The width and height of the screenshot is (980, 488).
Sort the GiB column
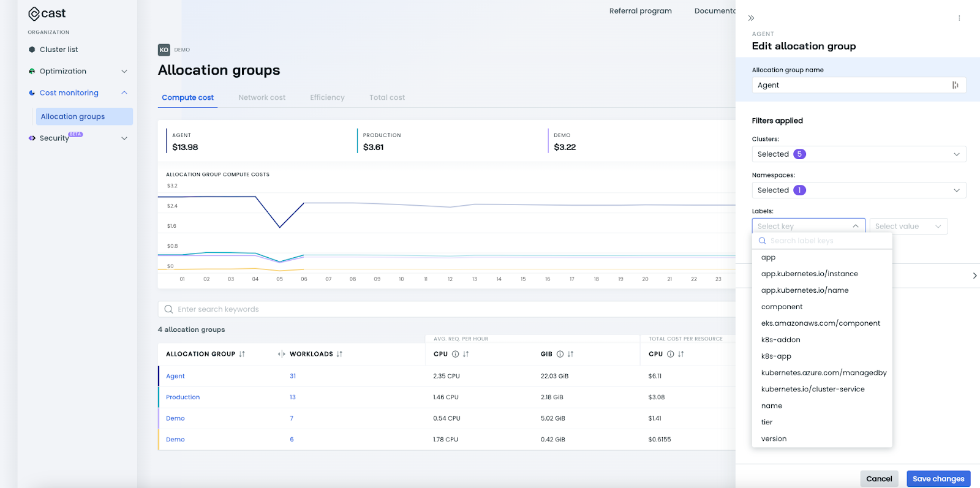pyautogui.click(x=570, y=354)
